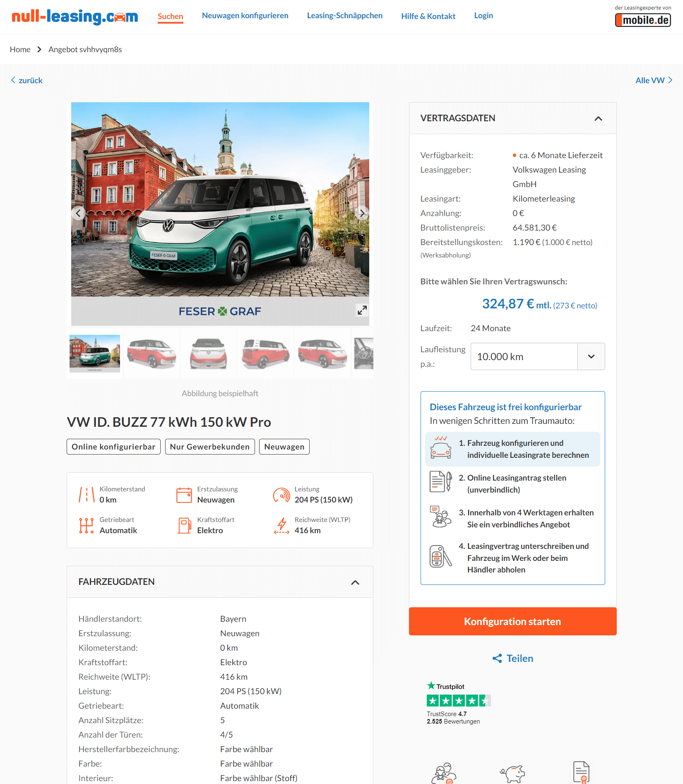The width and height of the screenshot is (683, 784).
Task: Go to Home in the breadcrumb
Action: coord(20,49)
